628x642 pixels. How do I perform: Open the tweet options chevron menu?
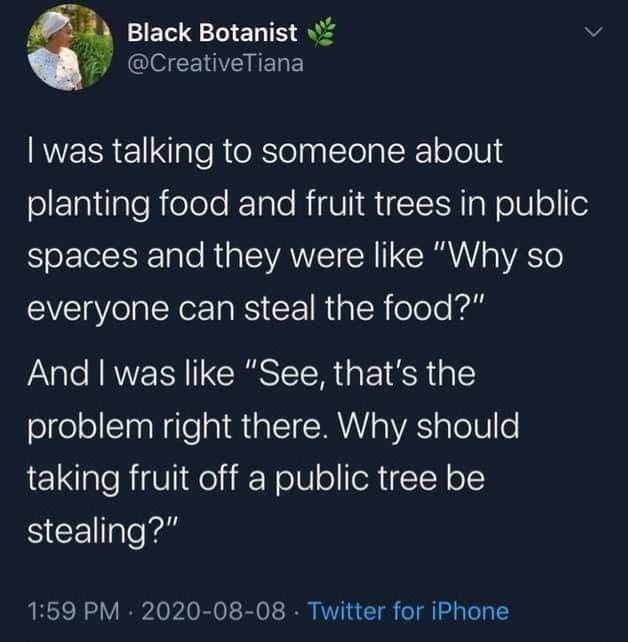point(594,35)
